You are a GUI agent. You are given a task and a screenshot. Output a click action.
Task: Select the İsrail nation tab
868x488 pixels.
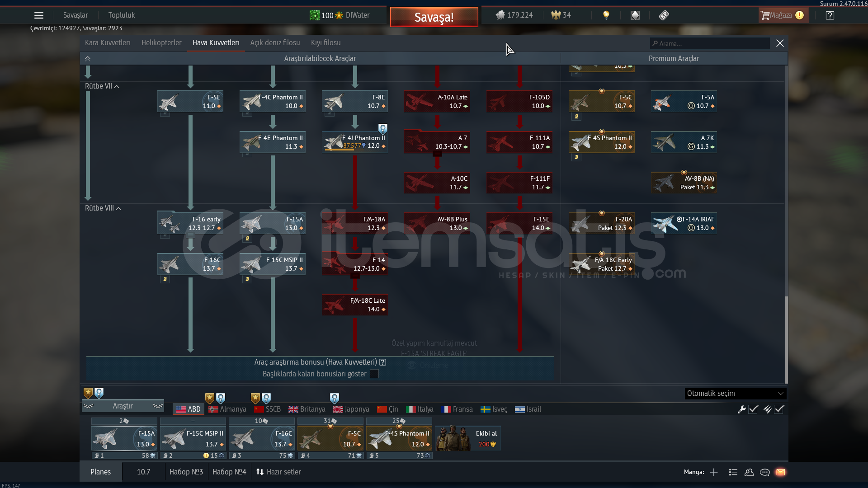click(x=528, y=409)
